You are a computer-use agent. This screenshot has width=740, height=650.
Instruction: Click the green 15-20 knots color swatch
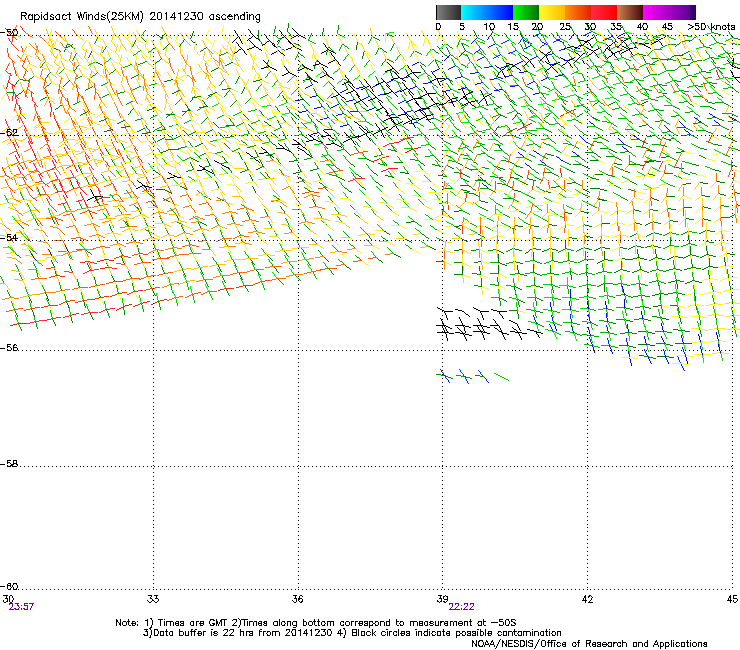coord(526,12)
